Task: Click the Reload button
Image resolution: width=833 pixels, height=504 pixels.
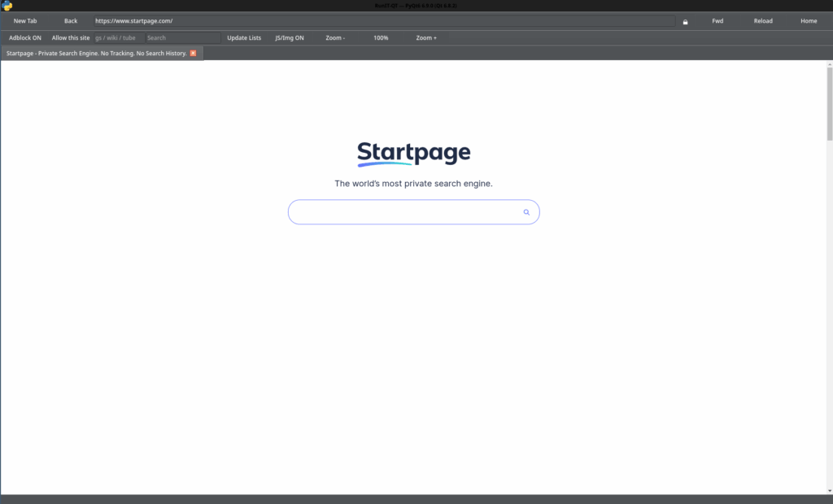Action: [763, 20]
